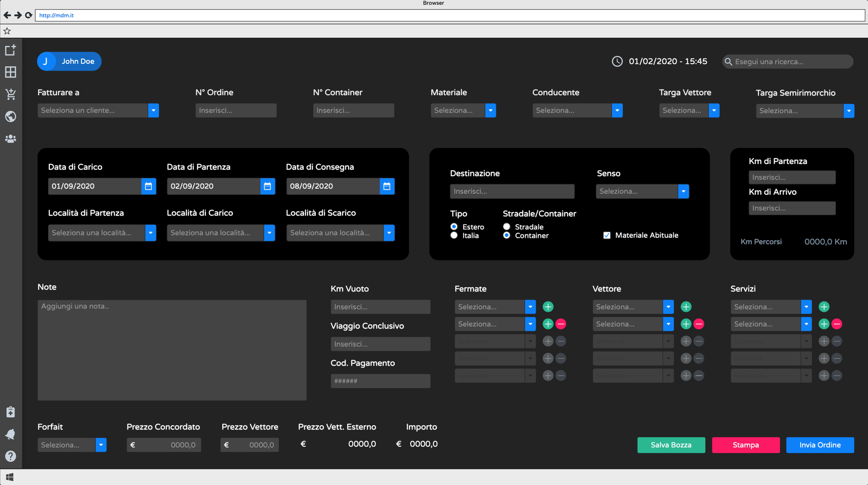Screen dimensions: 868x485
Task: Expand the Forfait dropdown
Action: [x=72, y=445]
